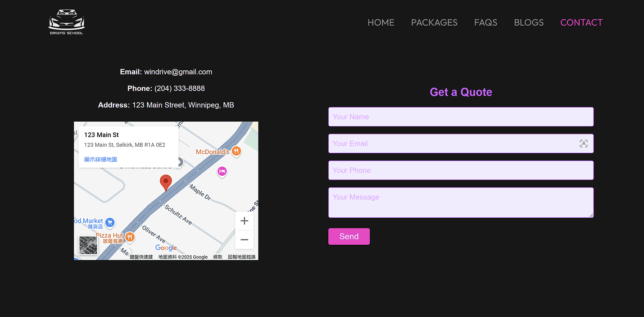Image resolution: width=644 pixels, height=317 pixels.
Task: Open map keyboard shortcuts 鍵盤快速鍵
Action: [x=141, y=257]
